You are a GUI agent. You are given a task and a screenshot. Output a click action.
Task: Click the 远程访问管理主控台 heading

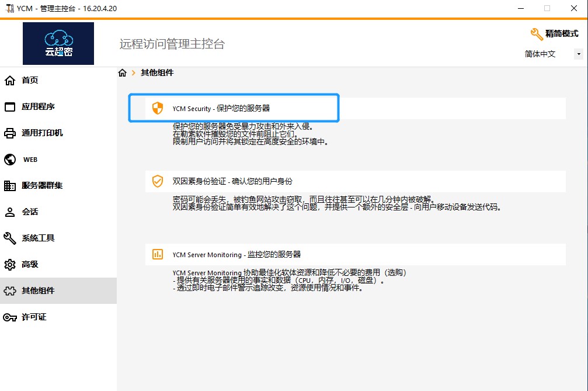click(x=172, y=44)
